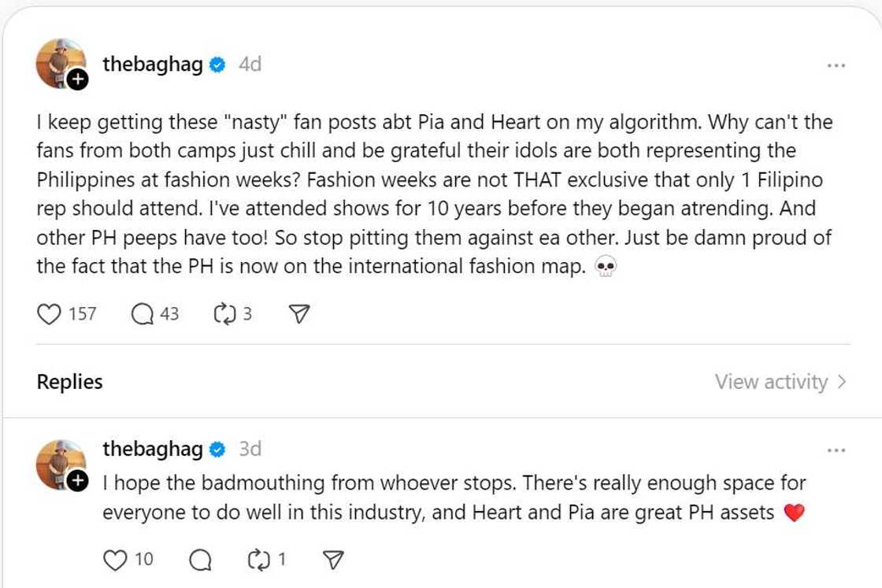Open thebaghag profile from reply username
The image size is (882, 588).
tap(152, 449)
